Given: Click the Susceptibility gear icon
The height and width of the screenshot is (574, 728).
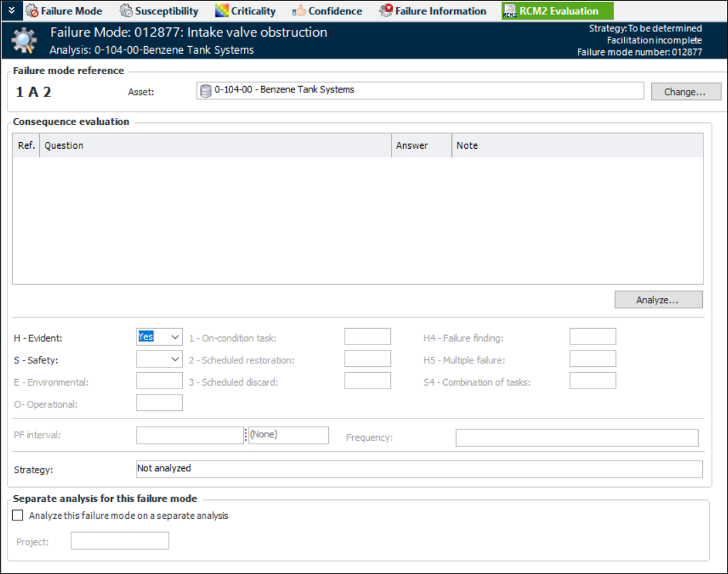Looking at the screenshot, I should 126,11.
